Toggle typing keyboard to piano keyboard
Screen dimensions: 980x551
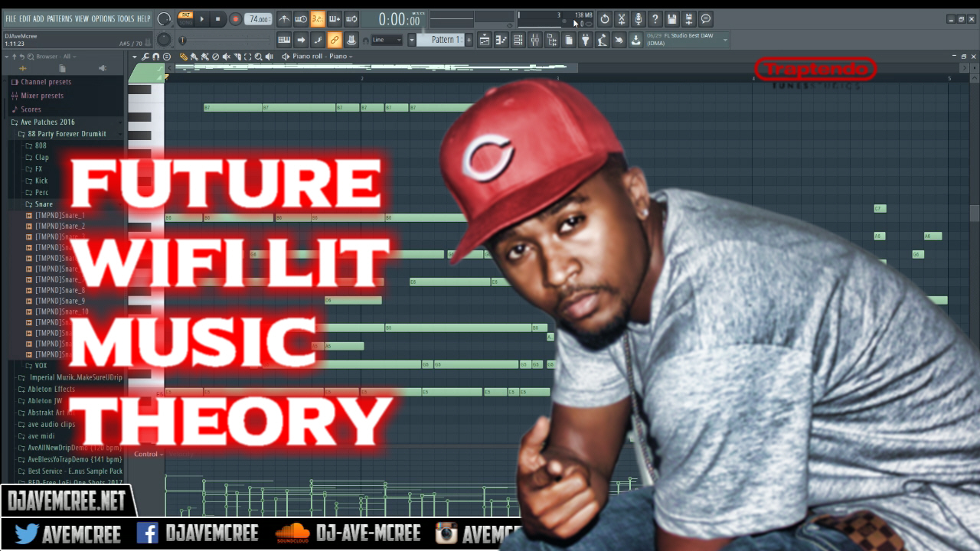coord(286,39)
